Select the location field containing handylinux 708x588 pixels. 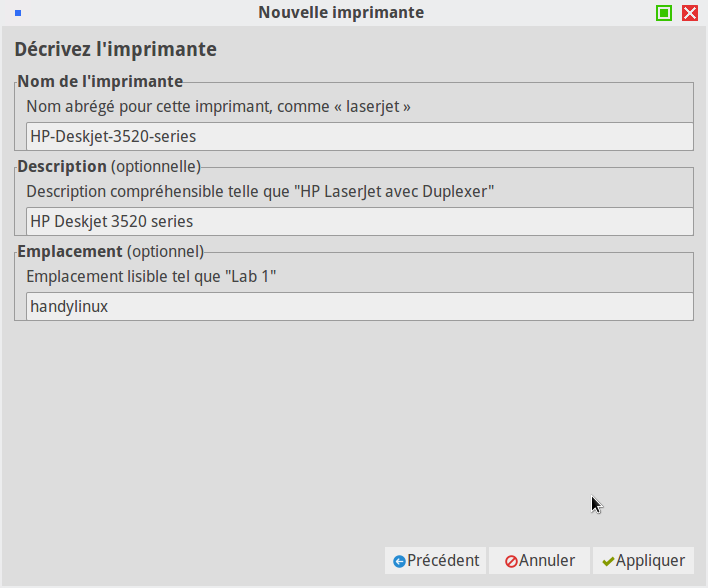click(x=359, y=307)
